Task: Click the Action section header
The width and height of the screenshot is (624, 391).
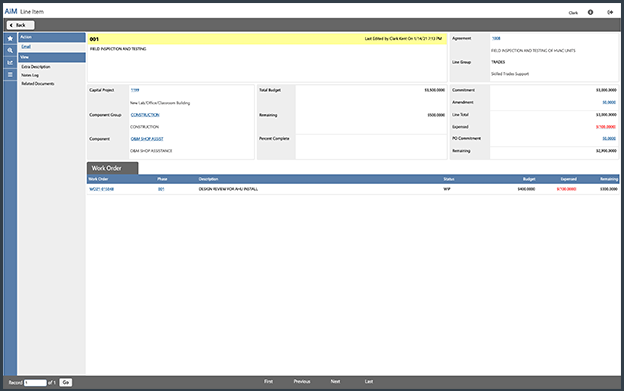Action: (52, 37)
